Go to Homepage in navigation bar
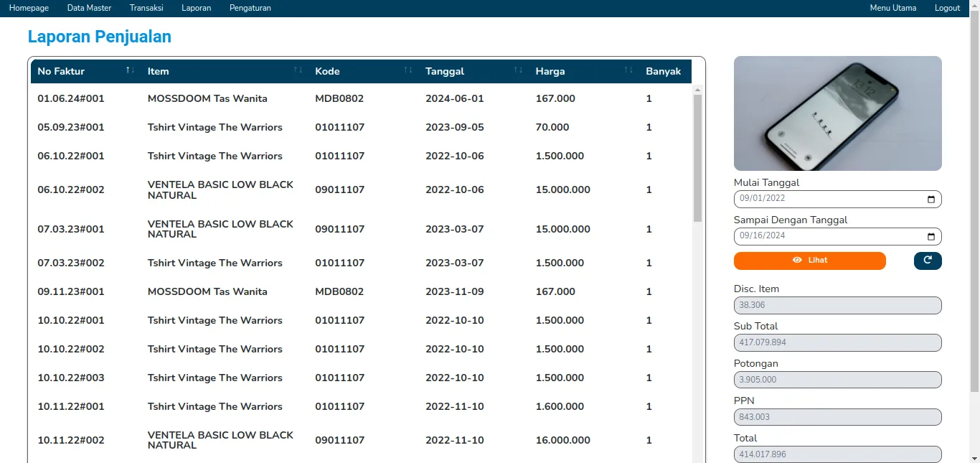 (x=29, y=8)
